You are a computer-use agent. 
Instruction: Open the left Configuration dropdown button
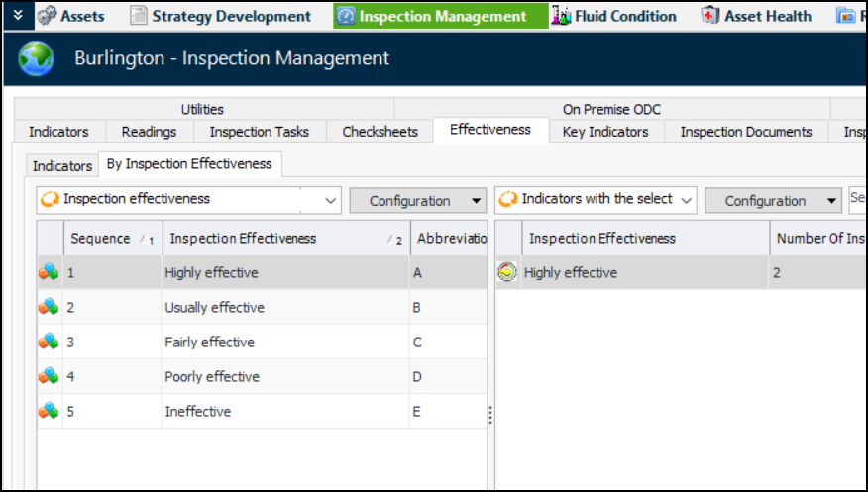click(x=417, y=201)
